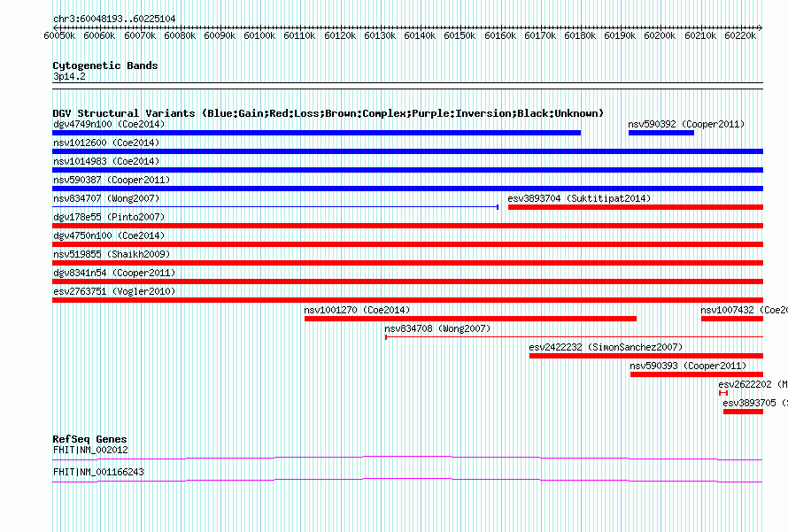
Task: Click the 60220k ruler tick label
Action: [x=740, y=35]
